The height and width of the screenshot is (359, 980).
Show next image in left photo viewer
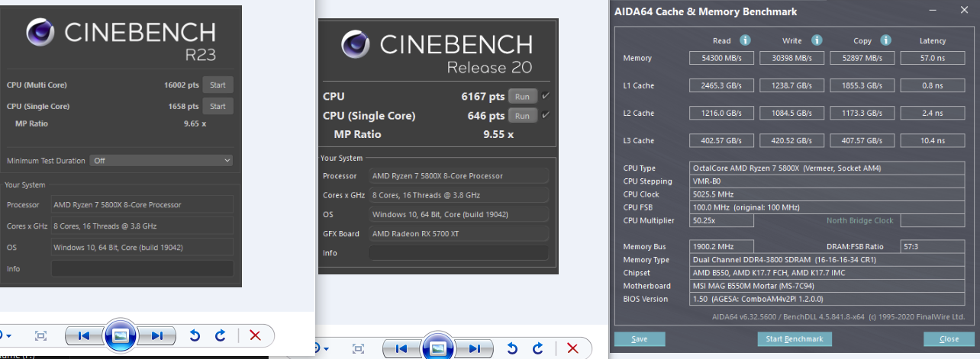click(x=156, y=335)
